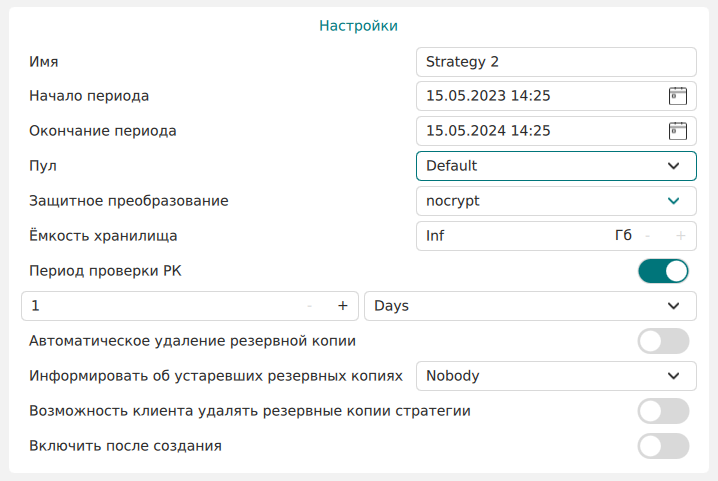This screenshot has width=718, height=481.
Task: Increase Ёмкость хранилища value
Action: tap(680, 236)
